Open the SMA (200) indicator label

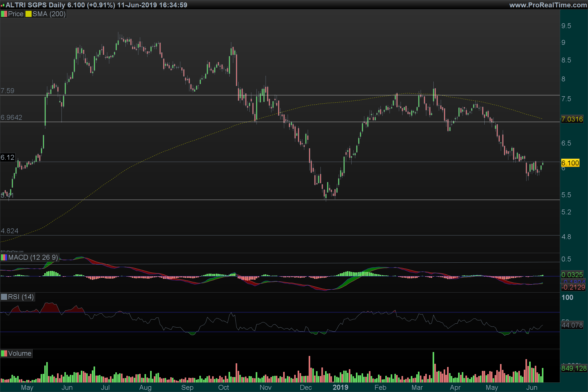coord(49,14)
